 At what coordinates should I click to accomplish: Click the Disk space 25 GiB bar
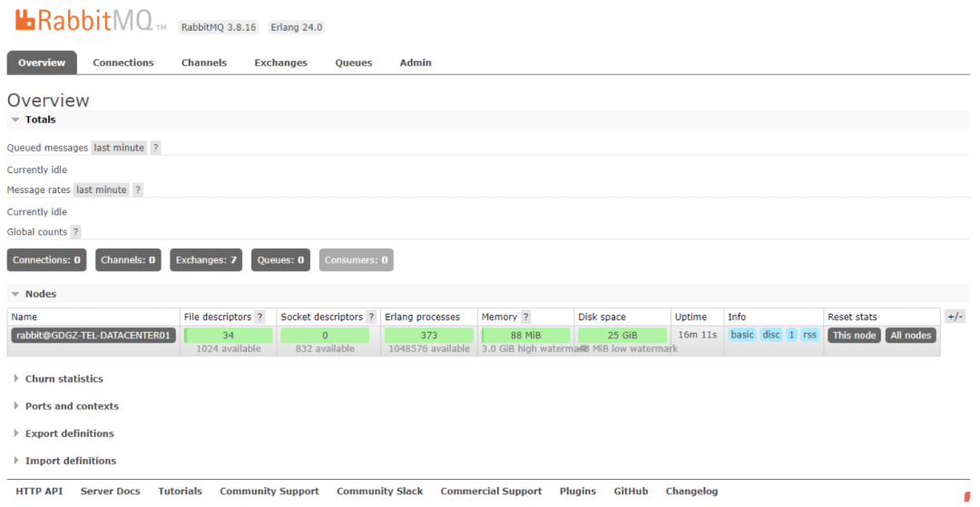coord(622,336)
